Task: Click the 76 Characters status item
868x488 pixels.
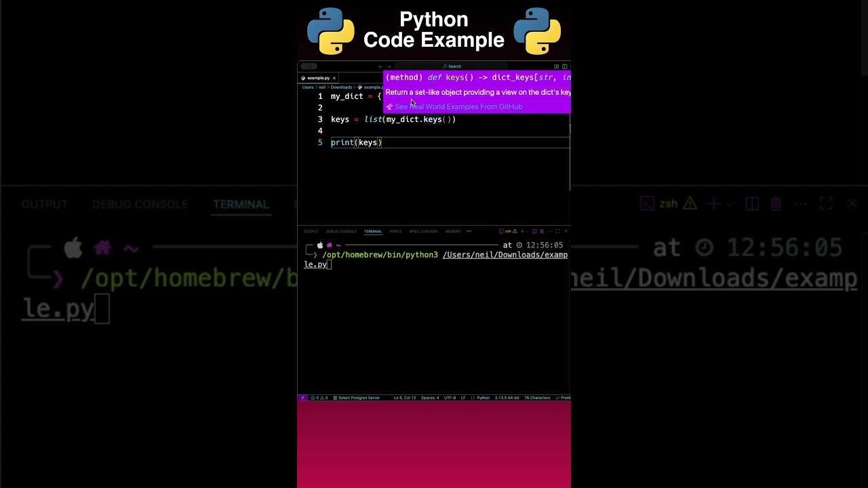Action: [537, 398]
